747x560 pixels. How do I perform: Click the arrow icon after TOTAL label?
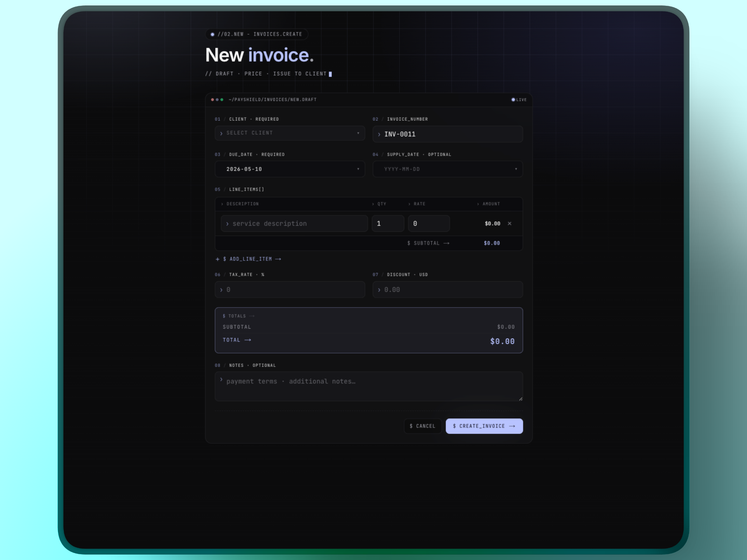[248, 340]
